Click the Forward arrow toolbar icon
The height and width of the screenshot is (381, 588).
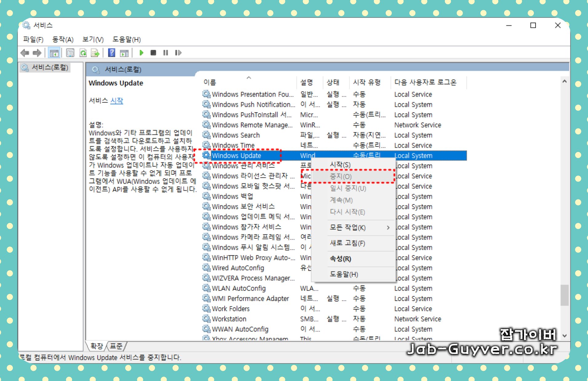point(37,53)
